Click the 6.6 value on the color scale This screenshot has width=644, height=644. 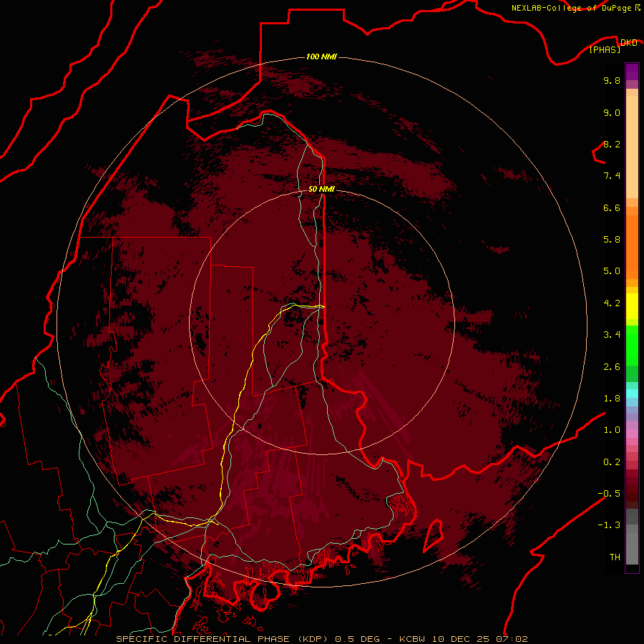pyautogui.click(x=612, y=208)
